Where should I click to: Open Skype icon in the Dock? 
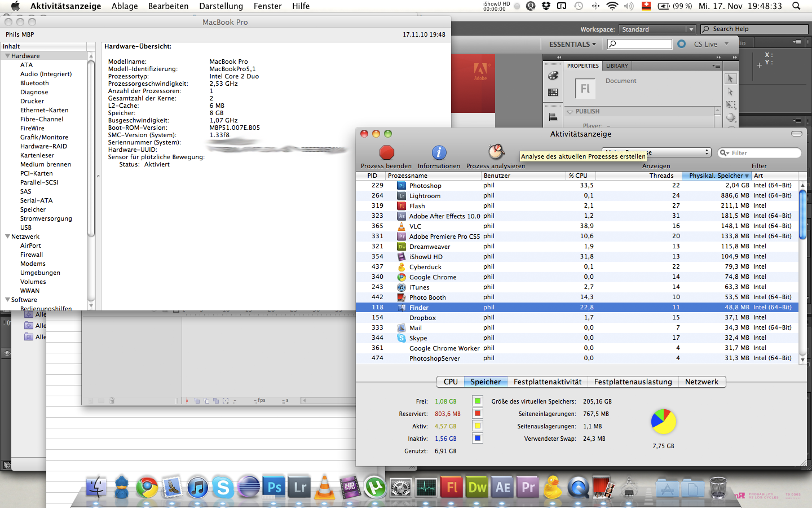223,487
